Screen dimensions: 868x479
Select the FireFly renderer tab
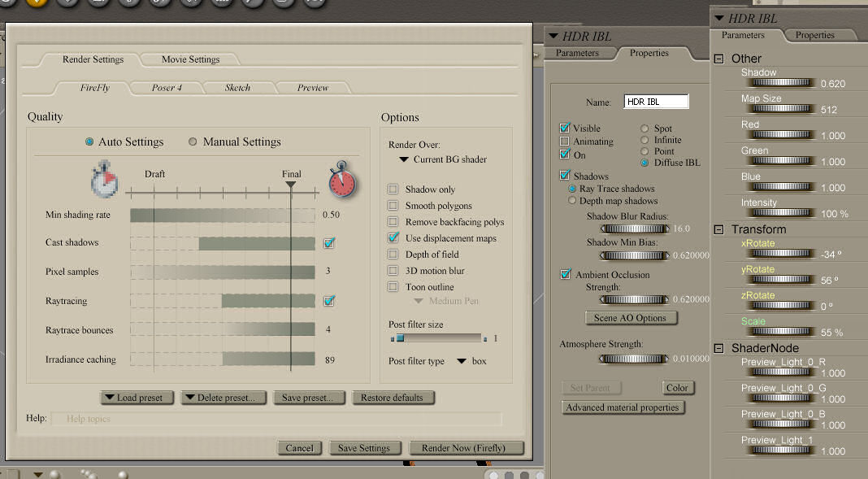coord(94,88)
